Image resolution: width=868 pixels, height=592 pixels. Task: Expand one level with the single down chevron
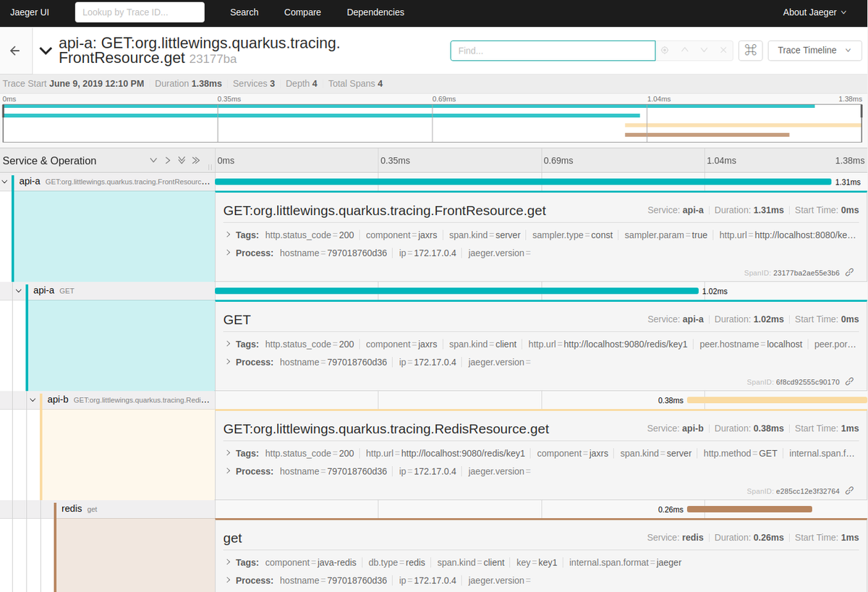coord(153,161)
